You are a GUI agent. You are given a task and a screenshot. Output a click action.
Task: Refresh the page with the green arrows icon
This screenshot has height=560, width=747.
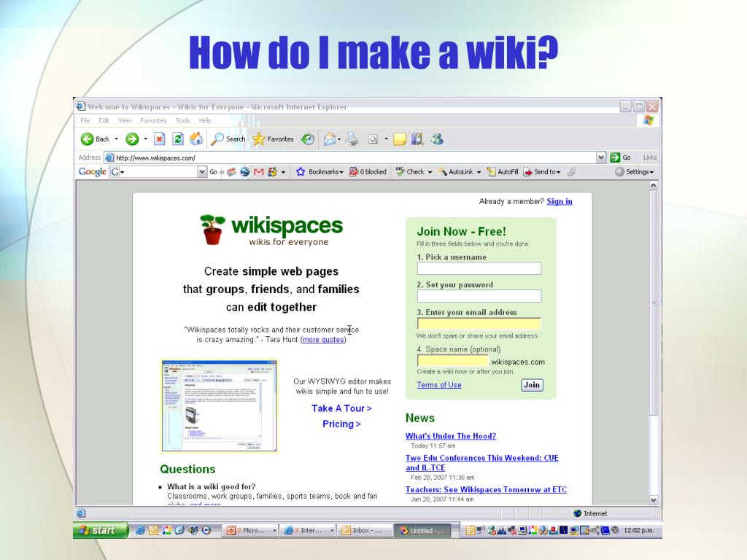(178, 139)
